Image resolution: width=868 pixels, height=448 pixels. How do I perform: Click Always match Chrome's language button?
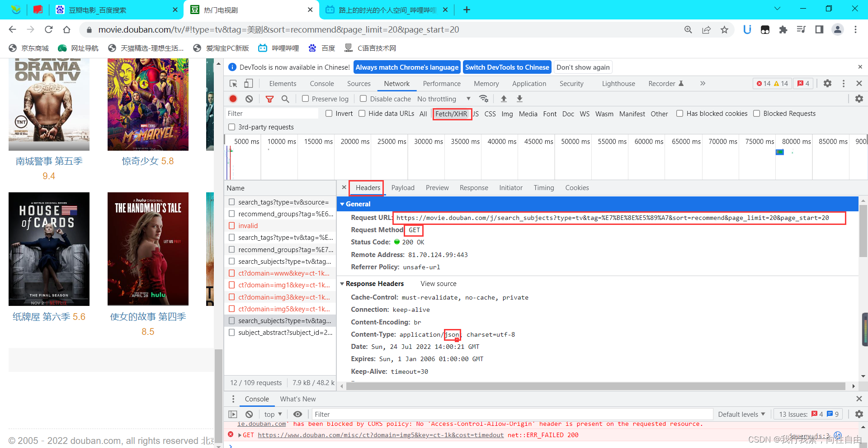[407, 67]
